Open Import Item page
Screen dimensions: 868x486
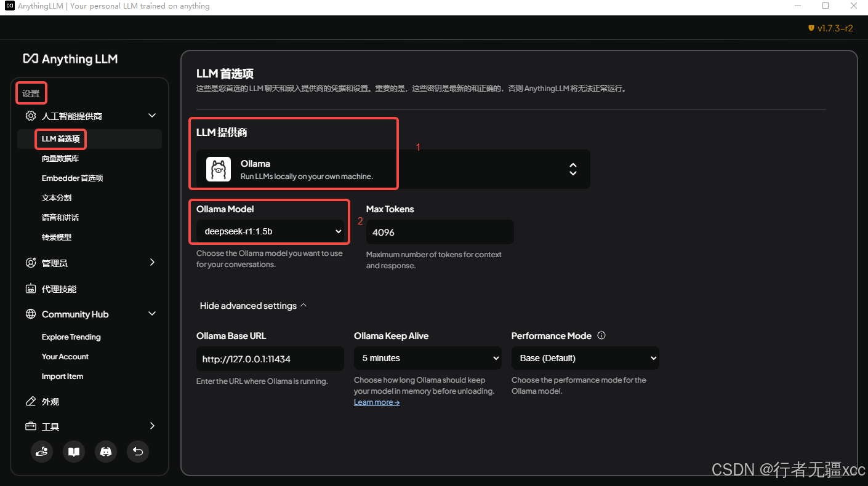pos(62,376)
